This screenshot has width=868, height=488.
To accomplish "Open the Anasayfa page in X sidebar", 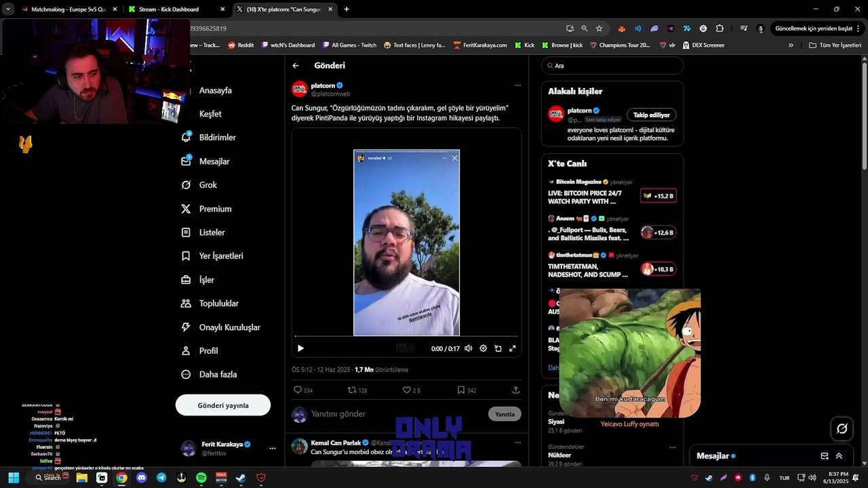I will pos(215,90).
